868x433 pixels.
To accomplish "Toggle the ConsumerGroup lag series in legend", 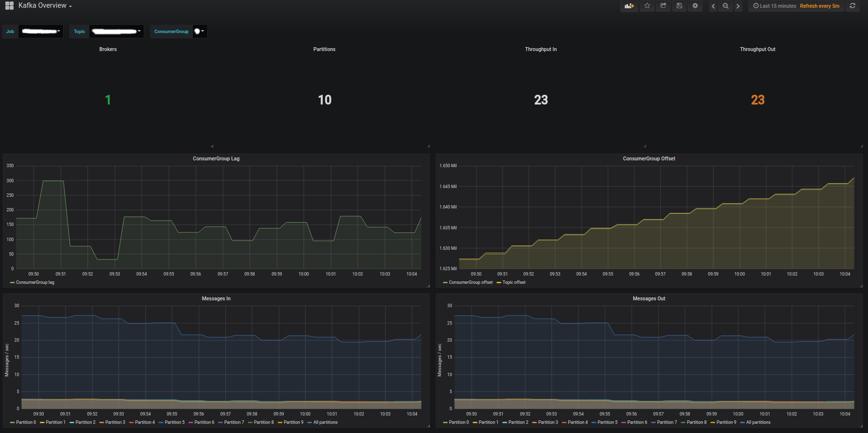I will pos(35,282).
